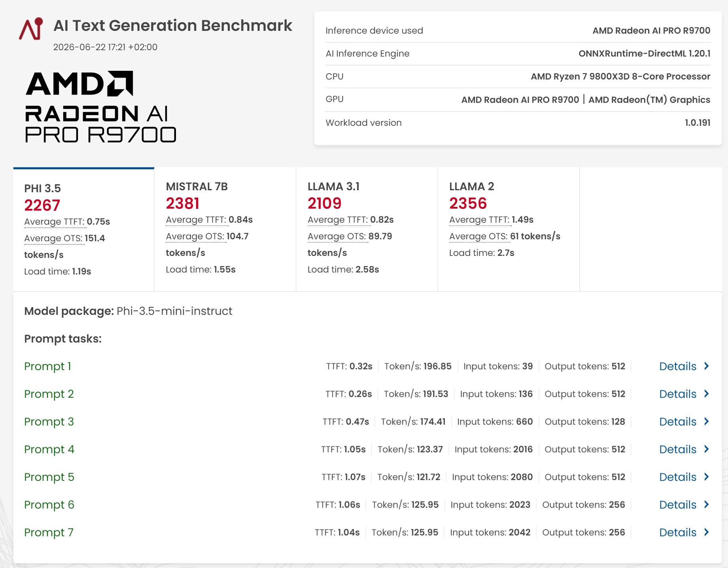The image size is (728, 568).
Task: Click Details text for Prompt 4
Action: (x=677, y=449)
